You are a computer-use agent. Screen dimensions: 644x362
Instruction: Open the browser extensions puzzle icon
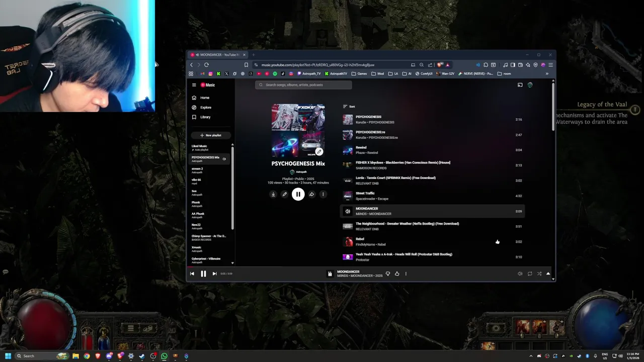[x=486, y=65]
